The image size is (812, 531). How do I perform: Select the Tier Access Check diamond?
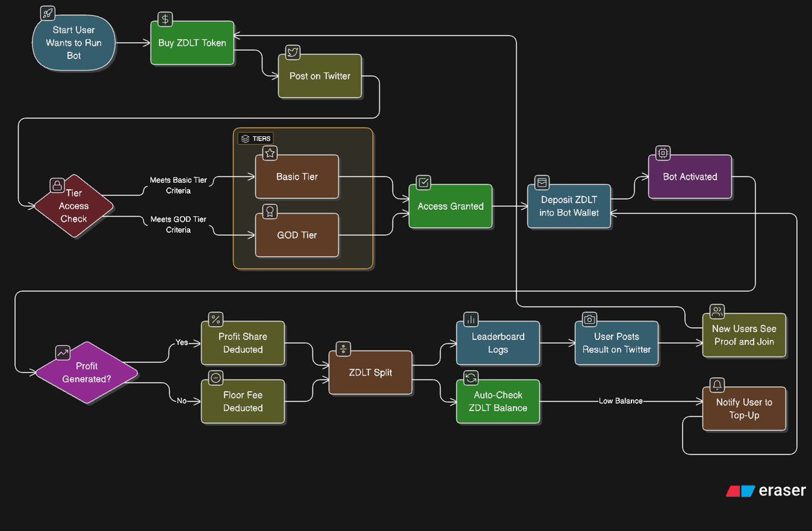pyautogui.click(x=72, y=205)
